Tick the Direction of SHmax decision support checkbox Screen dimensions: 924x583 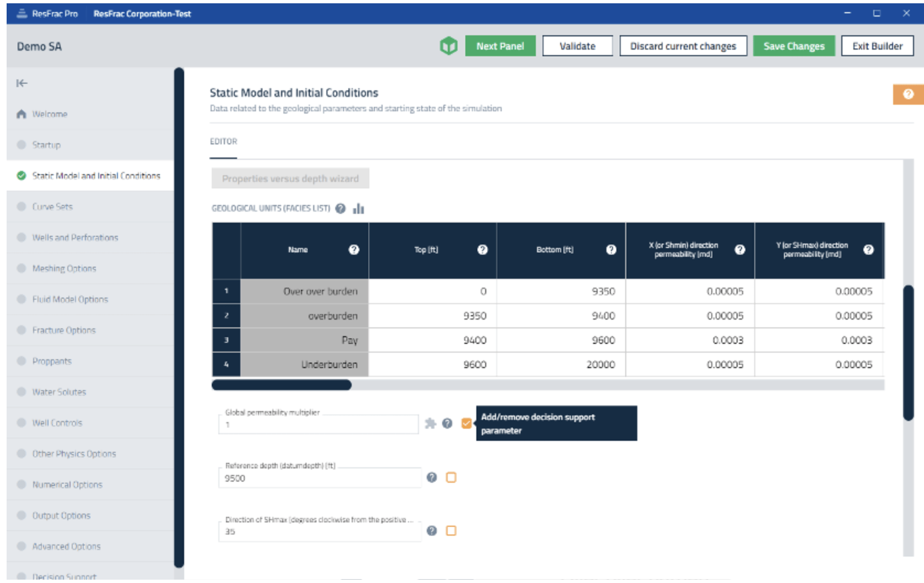click(451, 531)
